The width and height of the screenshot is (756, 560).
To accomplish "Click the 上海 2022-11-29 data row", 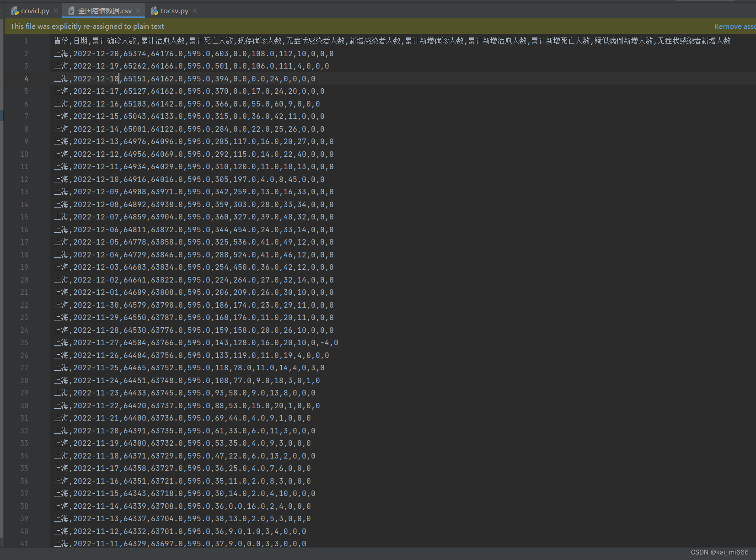I will click(x=193, y=317).
